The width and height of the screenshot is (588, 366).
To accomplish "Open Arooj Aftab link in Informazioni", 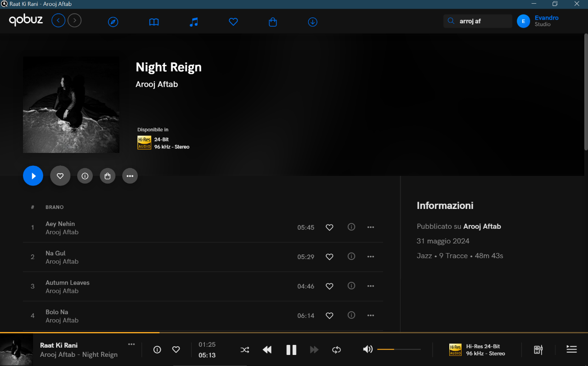I will (x=482, y=226).
